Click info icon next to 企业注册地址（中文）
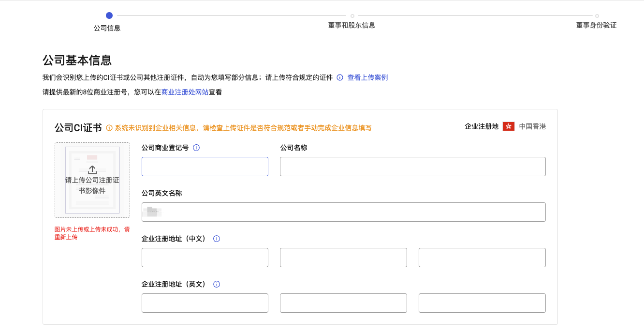The image size is (644, 335). pos(216,238)
